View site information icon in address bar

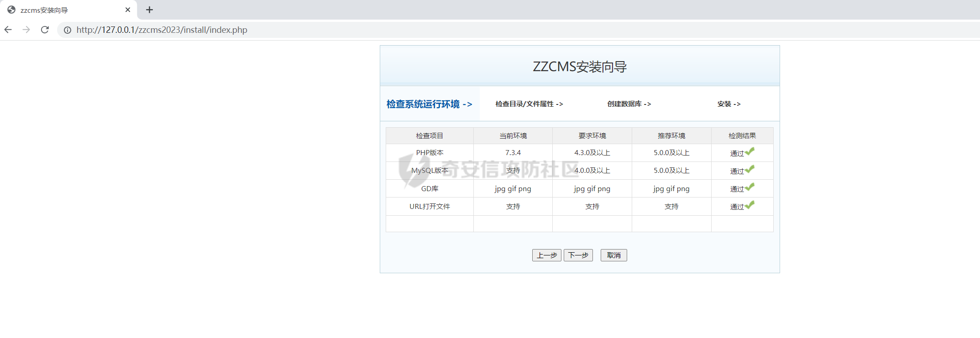(68, 30)
